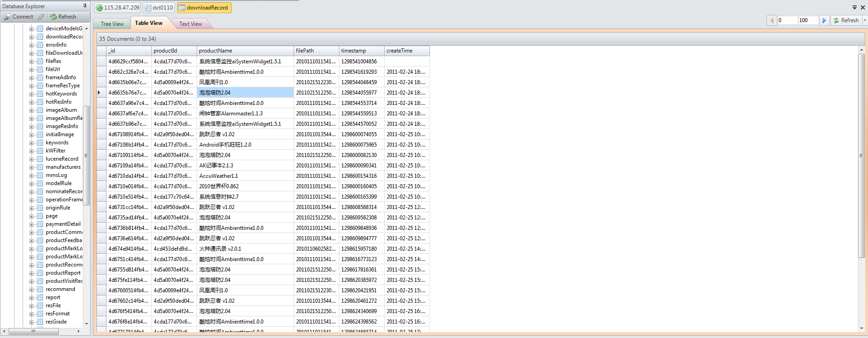Click the frameResType collection icon
The image size is (868, 338).
tap(40, 86)
